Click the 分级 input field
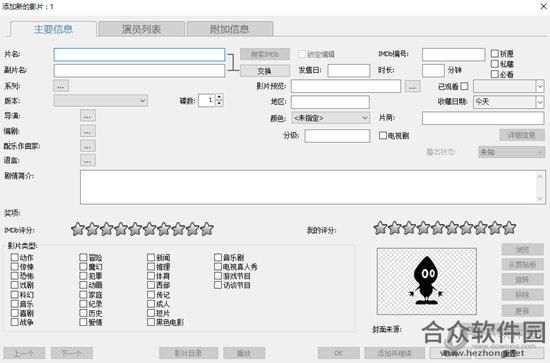The width and height of the screenshot is (550, 363). pyautogui.click(x=337, y=136)
